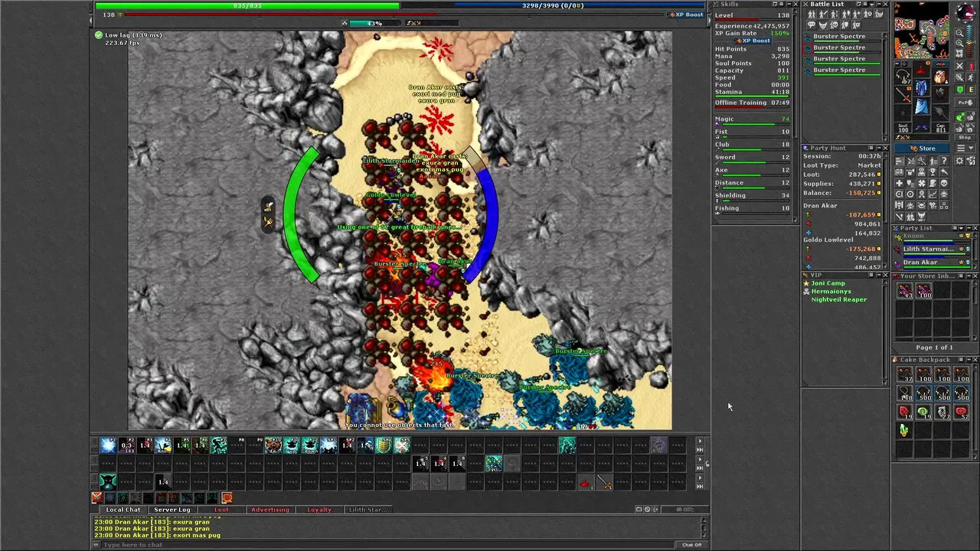The image size is (980, 551).
Task: Collapse the Skills panel
Action: (789, 4)
